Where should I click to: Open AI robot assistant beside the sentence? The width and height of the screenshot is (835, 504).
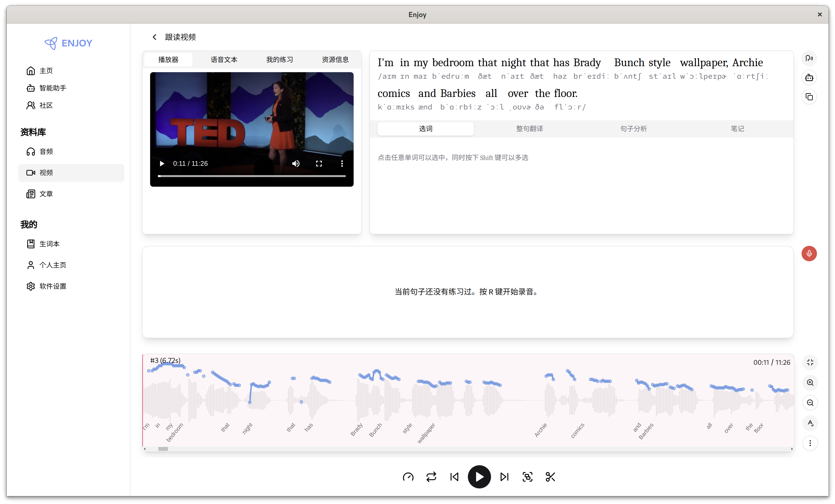click(x=809, y=78)
